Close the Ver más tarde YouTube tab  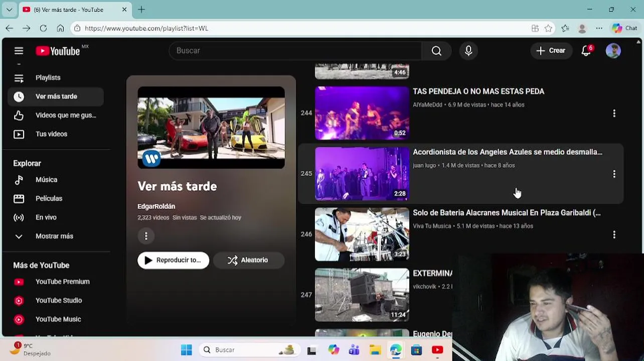coord(124,10)
